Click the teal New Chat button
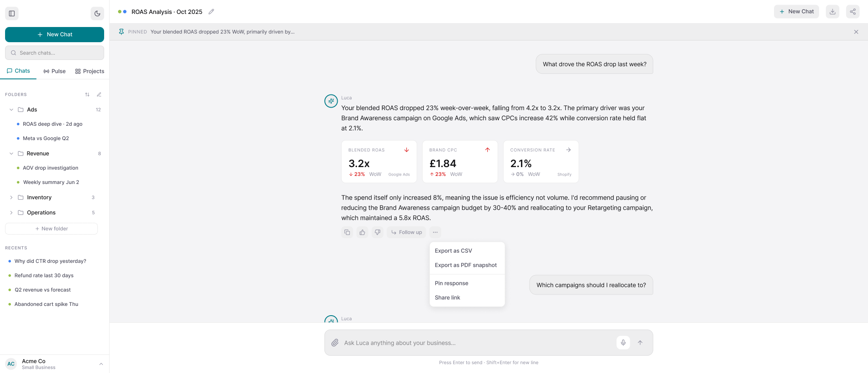 coord(54,35)
